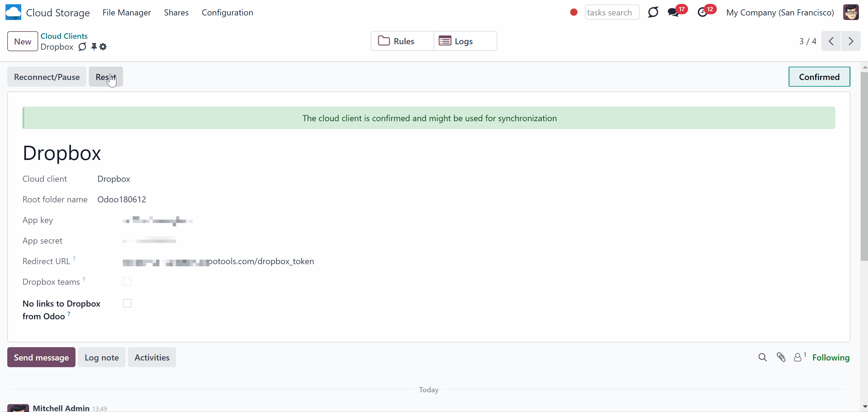Go to next record with right arrow
868x412 pixels.
tap(851, 41)
